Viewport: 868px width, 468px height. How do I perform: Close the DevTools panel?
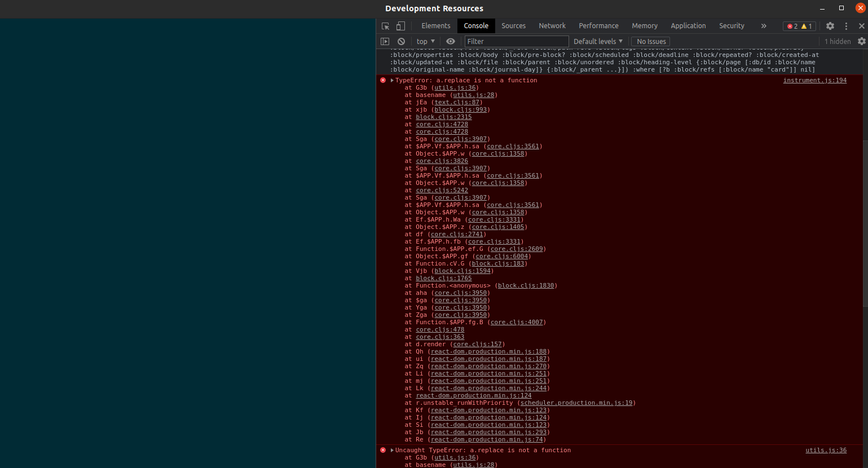[861, 26]
